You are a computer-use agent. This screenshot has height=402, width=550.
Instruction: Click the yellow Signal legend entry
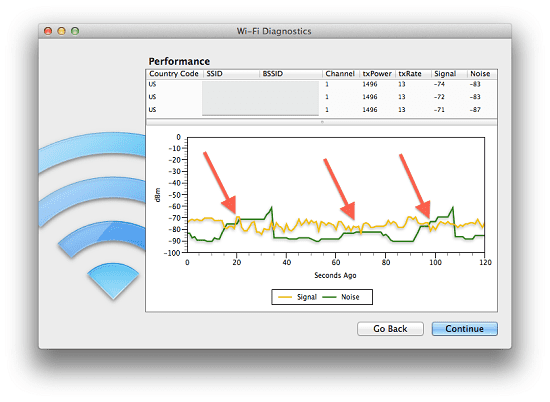coord(297,297)
